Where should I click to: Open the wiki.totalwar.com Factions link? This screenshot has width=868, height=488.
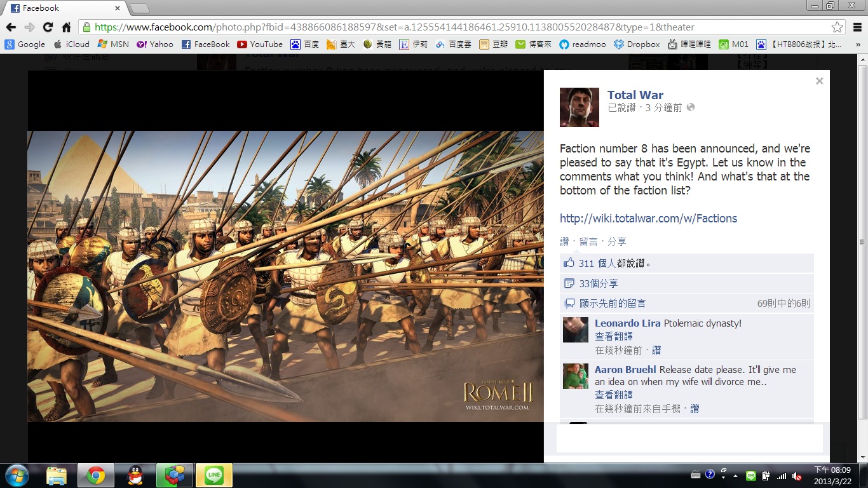pos(648,219)
